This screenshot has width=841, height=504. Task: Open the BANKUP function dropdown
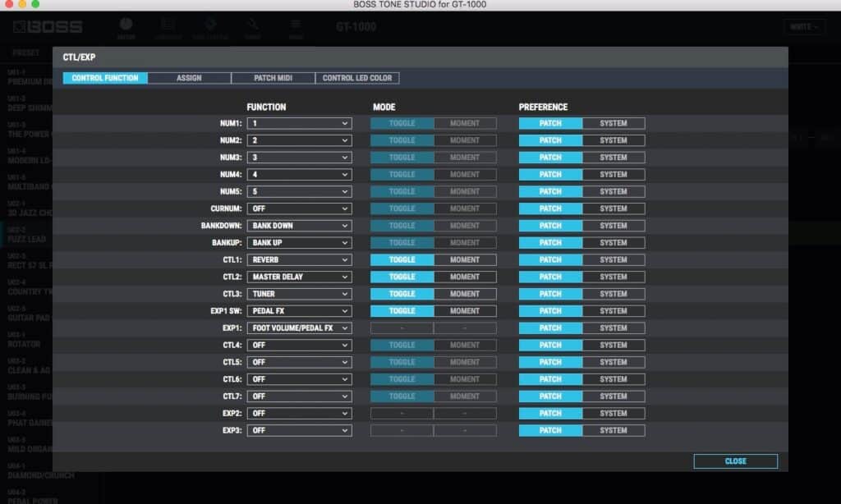(299, 243)
